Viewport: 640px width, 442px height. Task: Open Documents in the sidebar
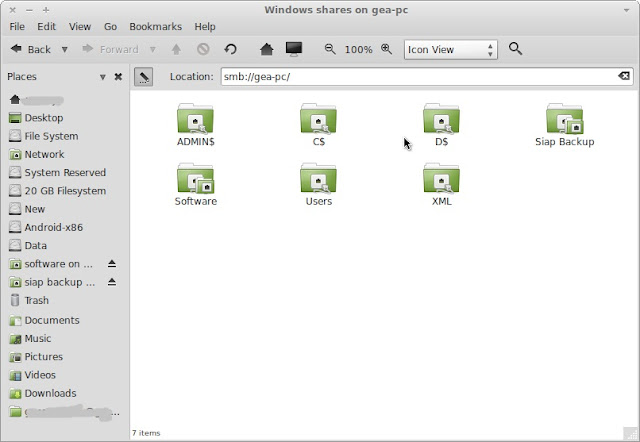point(44,320)
